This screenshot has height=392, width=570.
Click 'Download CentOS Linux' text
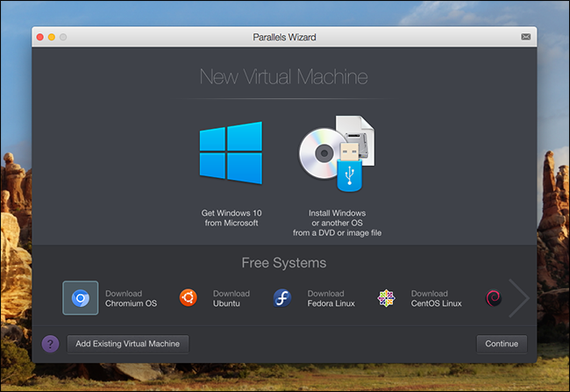436,298
